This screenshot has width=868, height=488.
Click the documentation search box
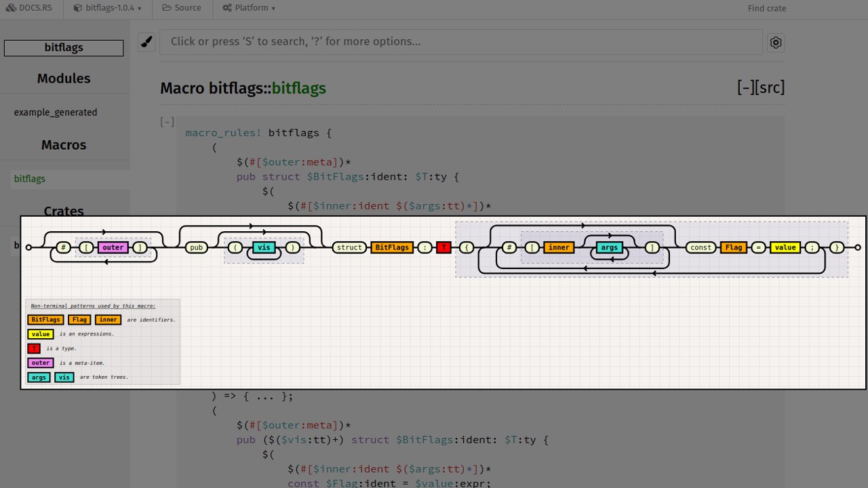461,42
